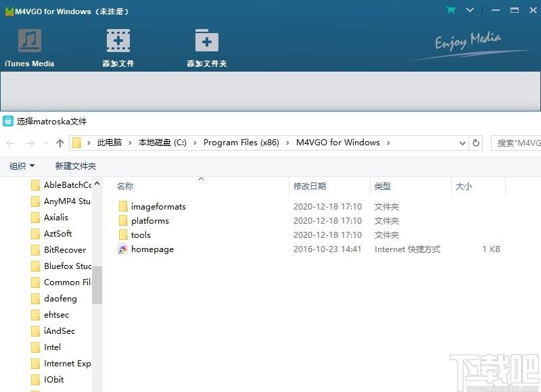The image size is (541, 392).
Task: Go back in the file dialog
Action: pos(10,143)
